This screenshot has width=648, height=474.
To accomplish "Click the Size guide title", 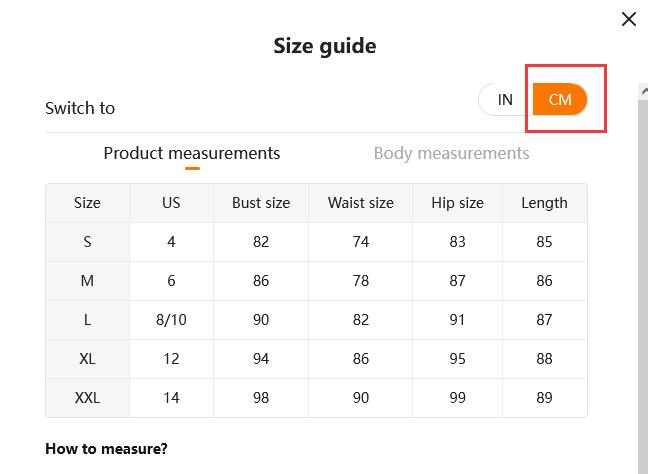I will point(325,46).
